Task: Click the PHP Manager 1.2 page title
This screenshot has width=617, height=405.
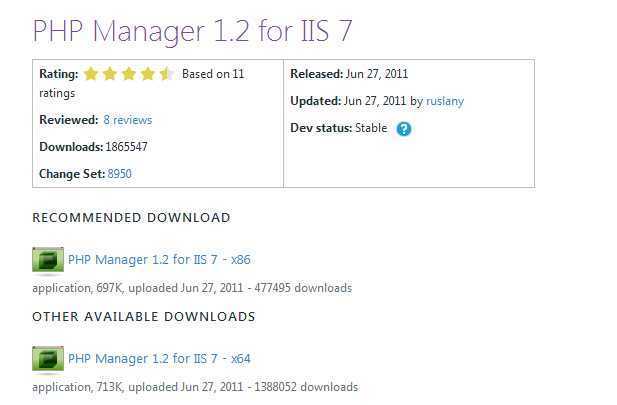Action: [193, 31]
